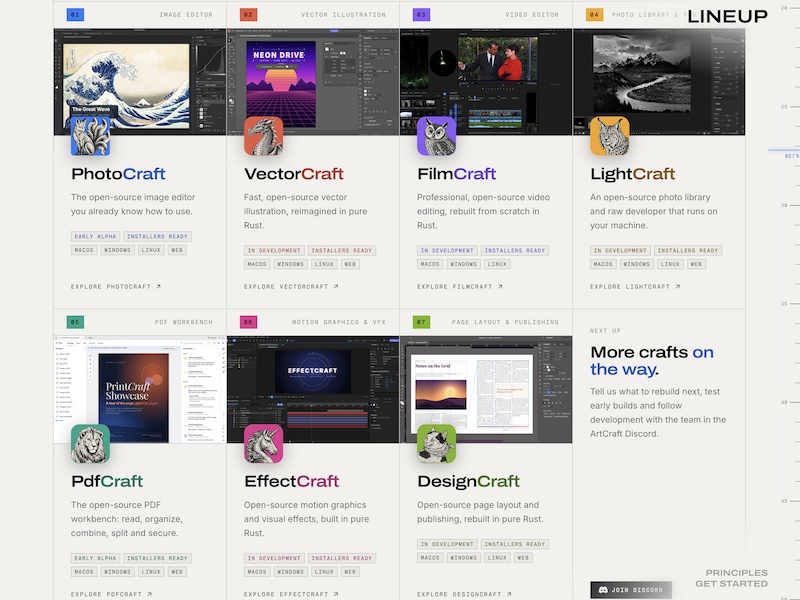Go to the Principles navigation item

[x=737, y=572]
